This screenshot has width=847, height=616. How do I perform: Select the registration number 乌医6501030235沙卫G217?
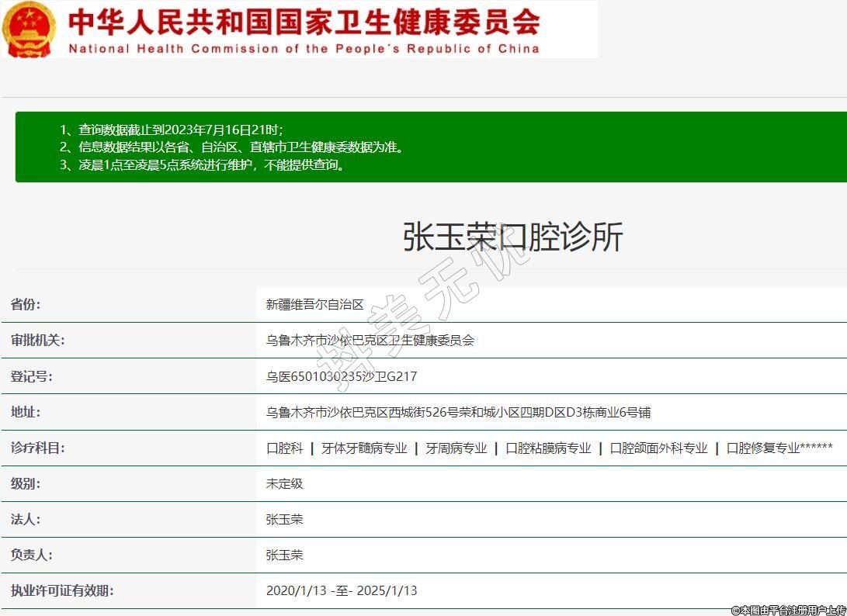click(x=342, y=376)
